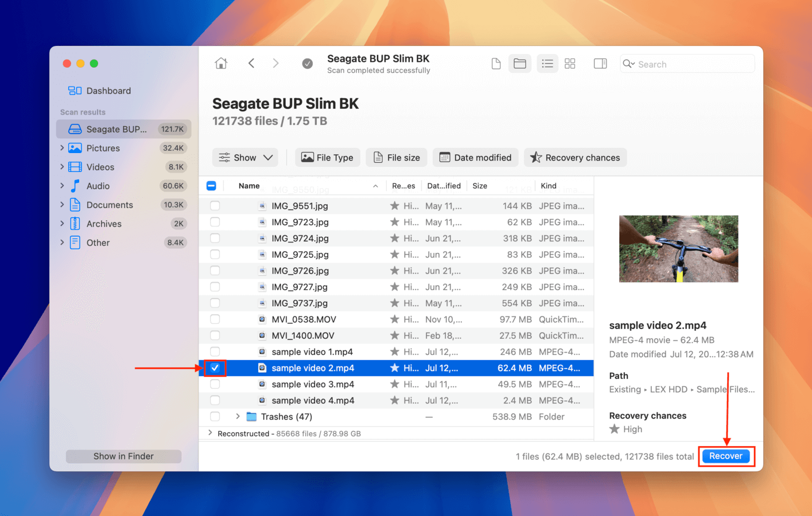
Task: Filter by Date modified
Action: coord(476,158)
